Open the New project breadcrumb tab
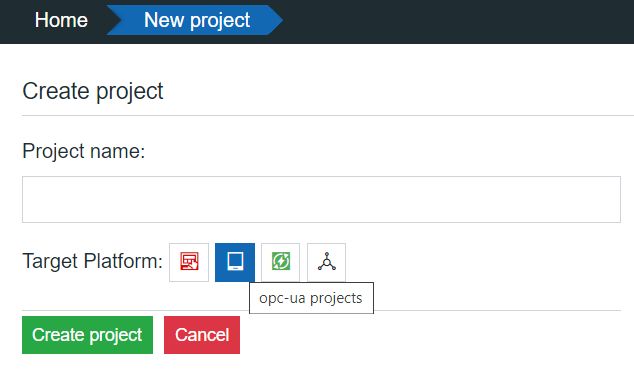The height and width of the screenshot is (374, 634). 197,20
